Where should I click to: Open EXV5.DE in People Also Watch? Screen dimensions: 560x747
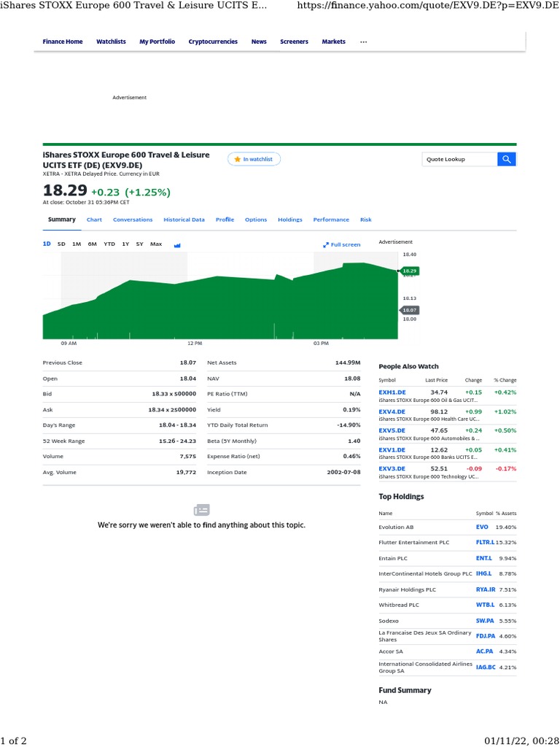coord(392,430)
